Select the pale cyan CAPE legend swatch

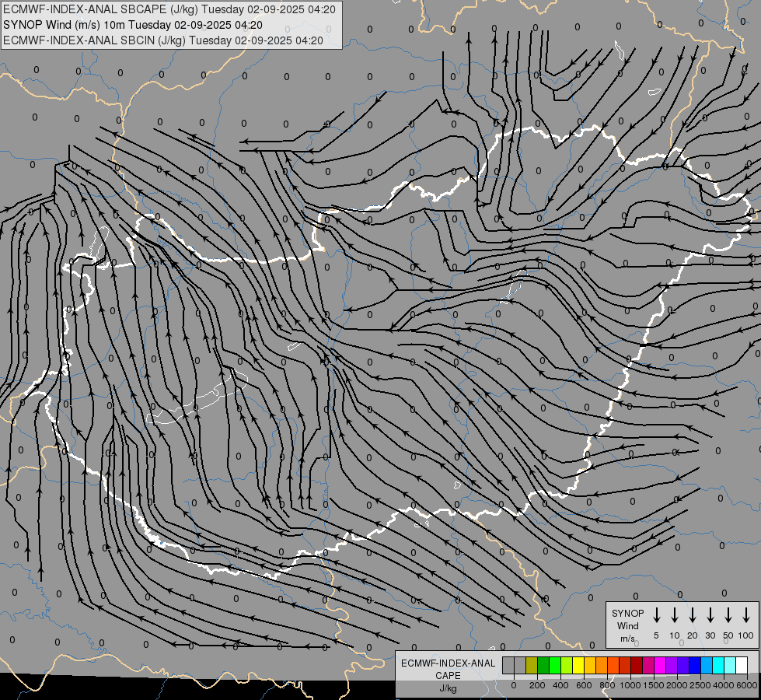coord(731,665)
